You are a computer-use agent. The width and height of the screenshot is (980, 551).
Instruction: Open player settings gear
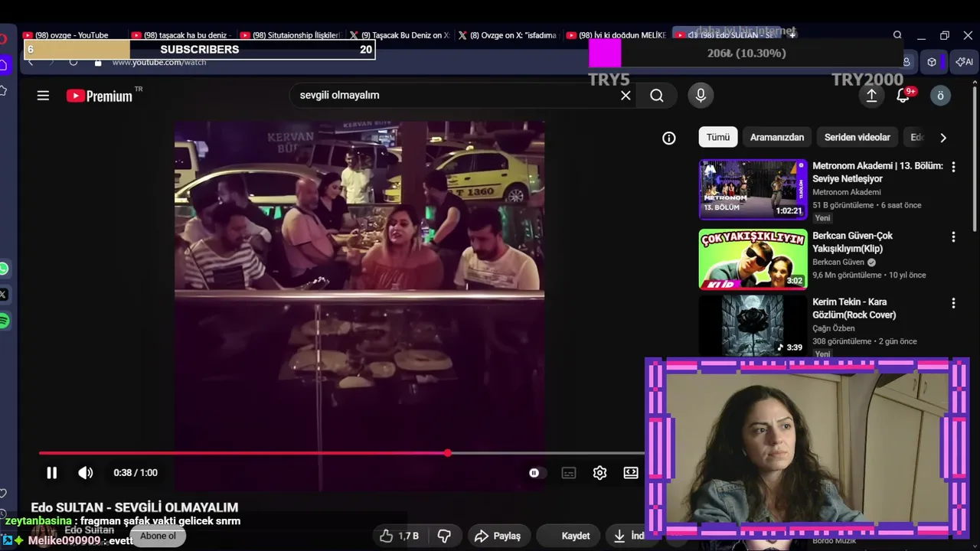click(x=599, y=473)
